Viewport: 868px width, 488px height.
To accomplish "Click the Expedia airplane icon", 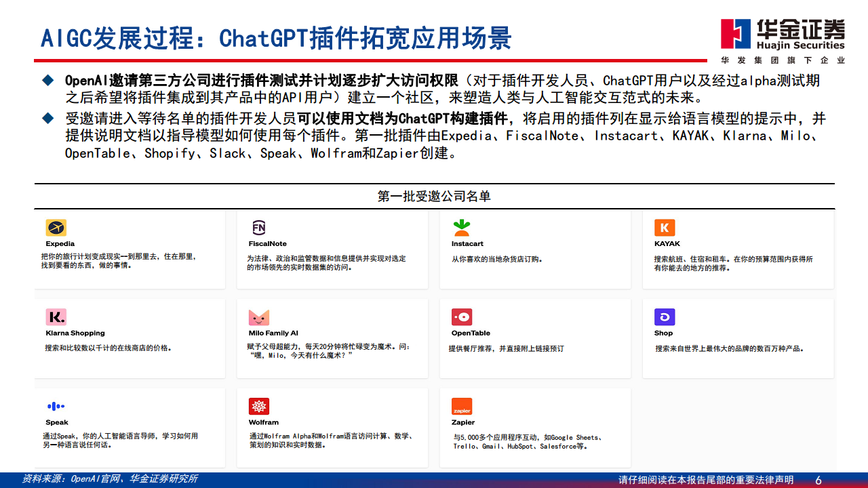I will click(x=56, y=228).
